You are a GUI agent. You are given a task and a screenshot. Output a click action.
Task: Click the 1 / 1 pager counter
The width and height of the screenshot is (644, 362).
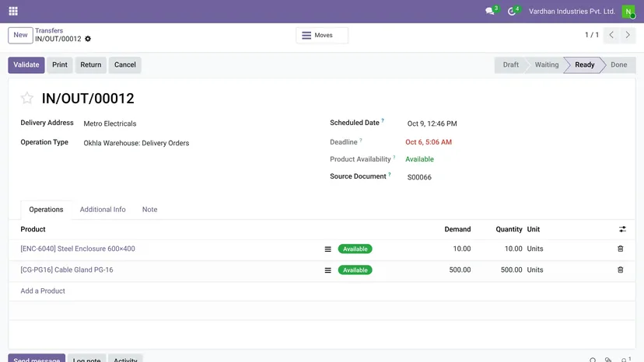591,35
